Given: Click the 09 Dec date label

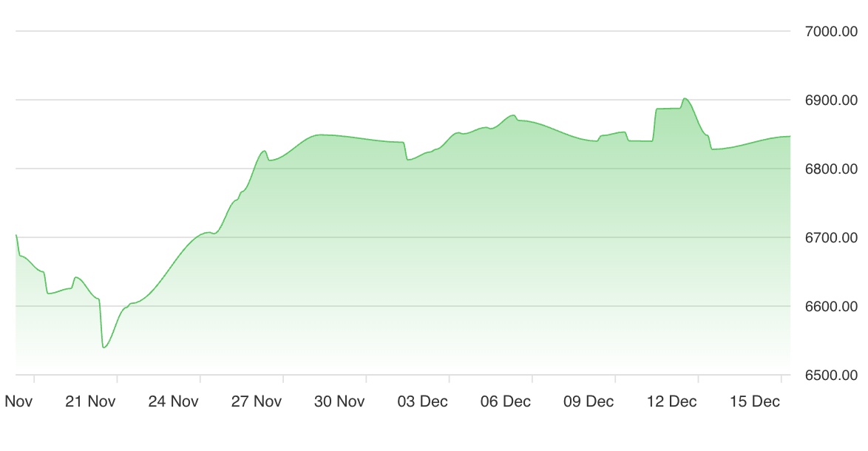Looking at the screenshot, I should click(x=589, y=401).
